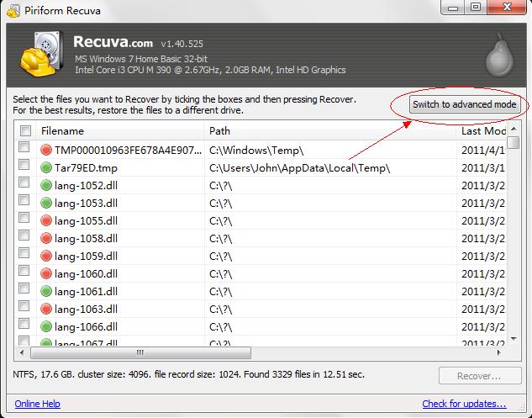
Task: Tick checkbox for lang-1058.dll
Action: (24, 235)
